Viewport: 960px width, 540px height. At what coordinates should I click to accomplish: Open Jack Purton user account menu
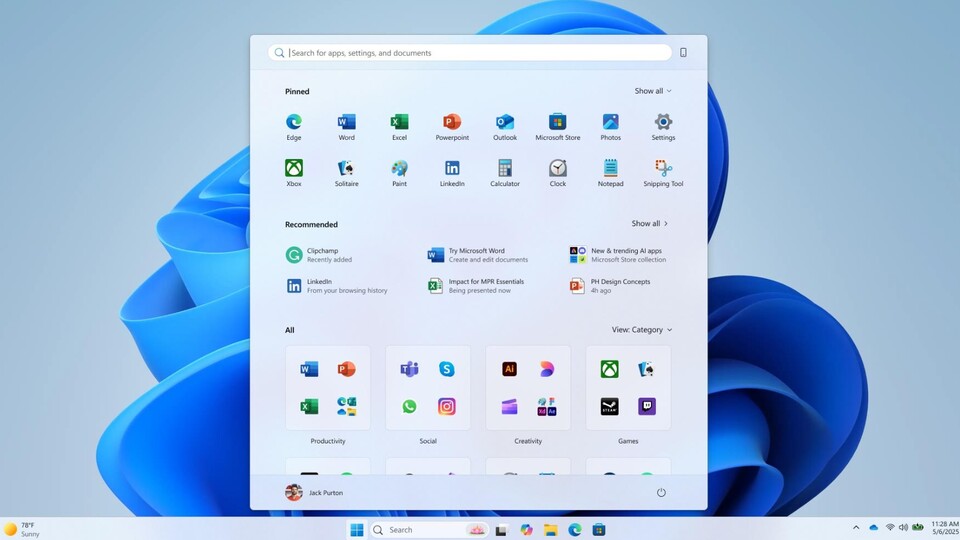314,493
